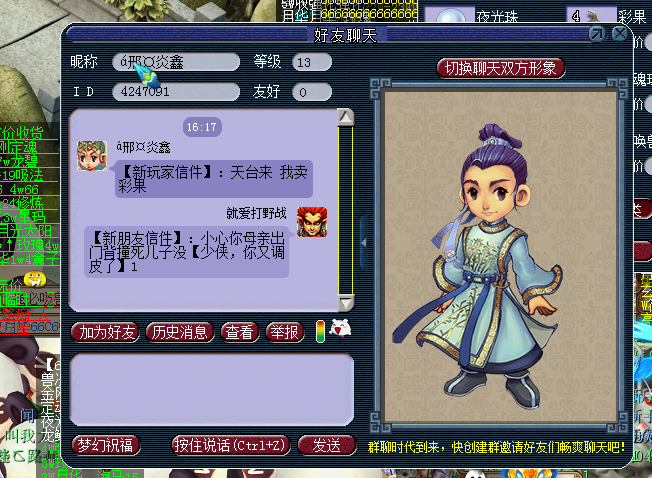Collapse character panel with side arrow
Image resolution: width=652 pixels, height=478 pixels.
[364, 243]
